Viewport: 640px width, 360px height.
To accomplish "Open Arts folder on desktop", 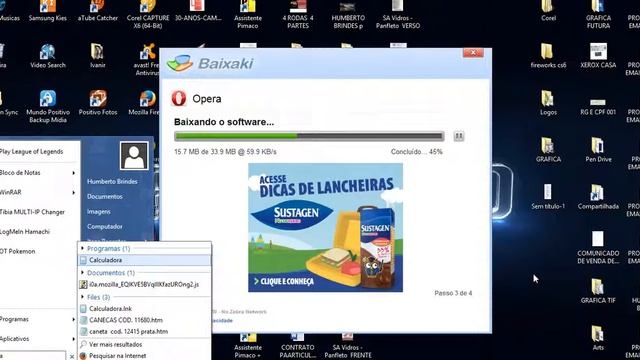I will pos(598,338).
